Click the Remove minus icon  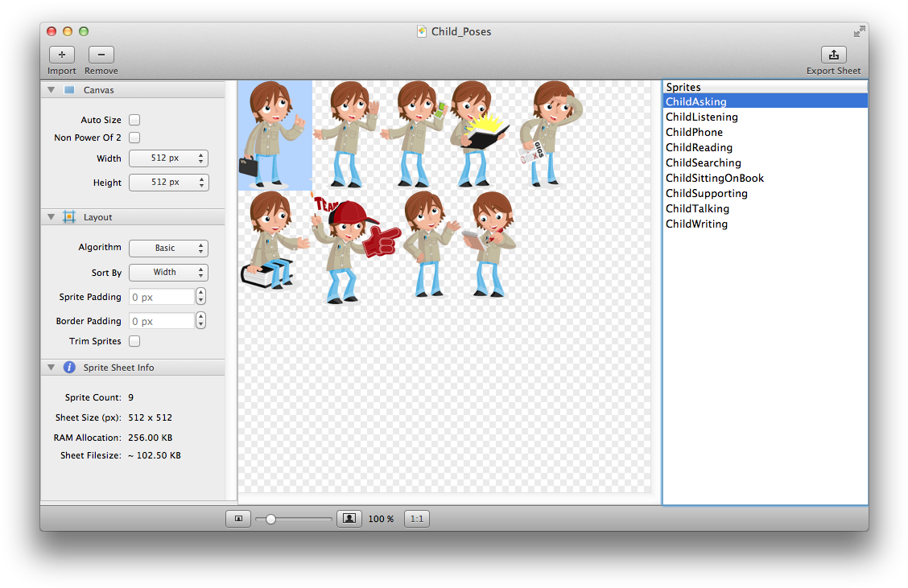[x=101, y=55]
